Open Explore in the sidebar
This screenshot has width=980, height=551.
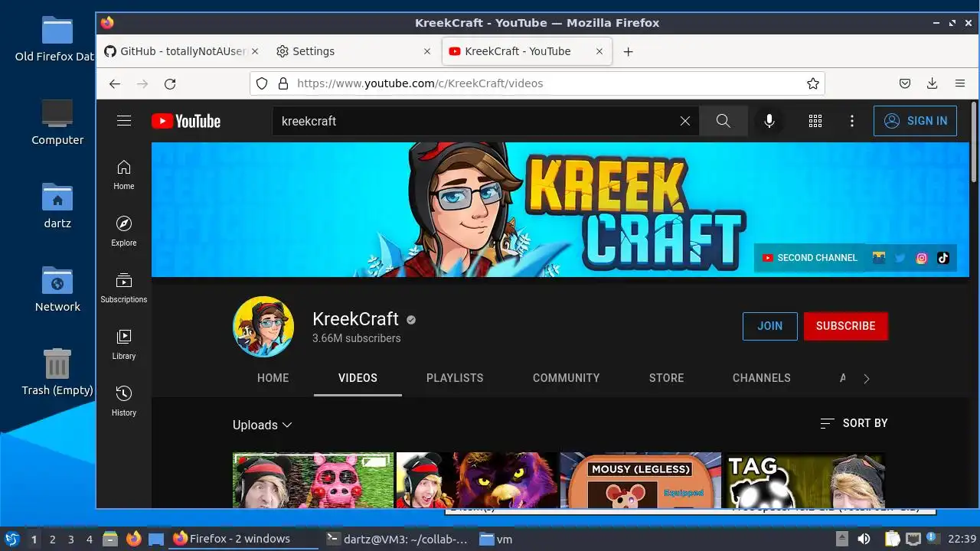(124, 232)
